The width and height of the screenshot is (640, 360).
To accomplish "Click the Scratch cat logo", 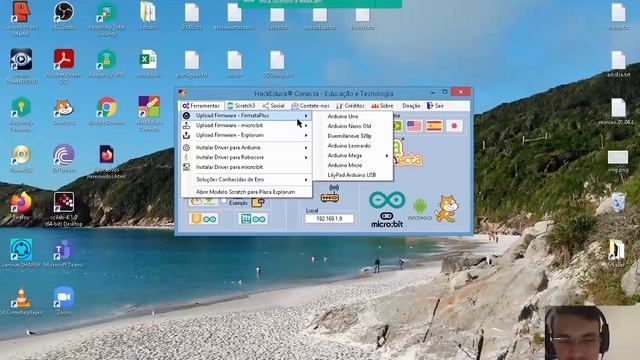I will [447, 209].
